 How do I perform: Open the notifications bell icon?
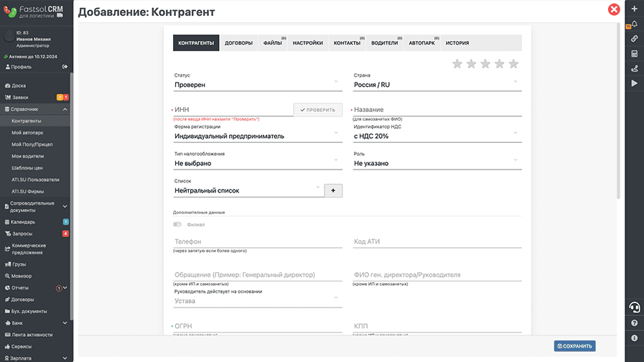tap(634, 24)
